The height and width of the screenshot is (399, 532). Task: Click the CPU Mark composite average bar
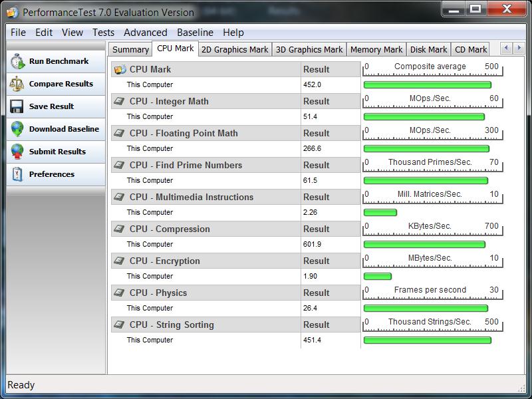tap(428, 85)
